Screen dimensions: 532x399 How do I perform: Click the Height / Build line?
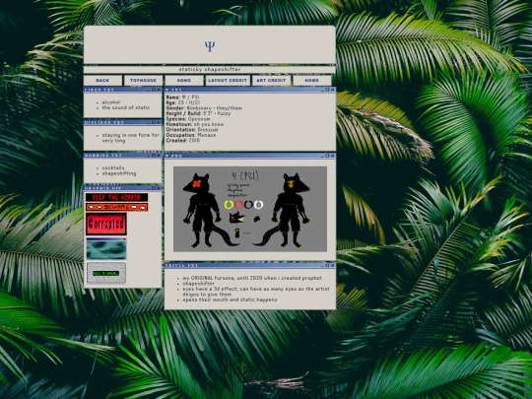pos(198,113)
